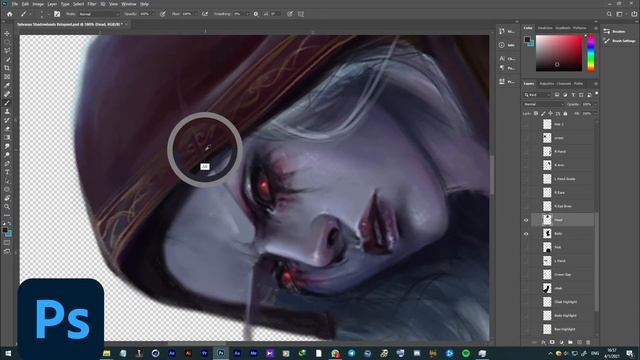The height and width of the screenshot is (360, 640).
Task: Select the Clone Stamp tool
Action: pos(7,111)
